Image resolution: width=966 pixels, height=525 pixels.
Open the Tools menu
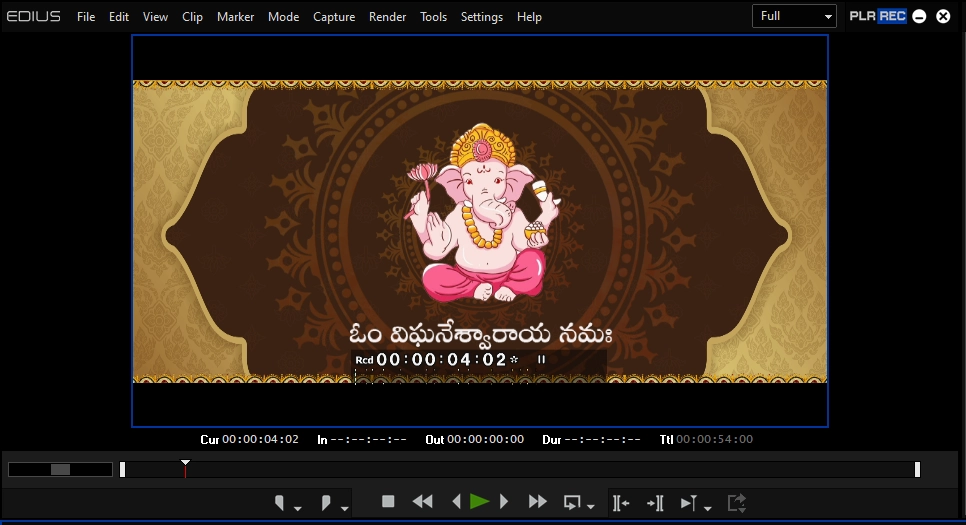433,17
